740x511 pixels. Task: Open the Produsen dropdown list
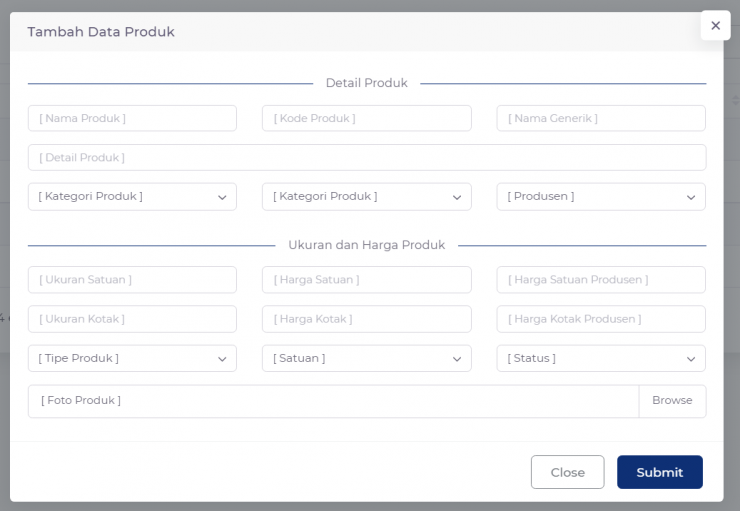[x=601, y=197]
